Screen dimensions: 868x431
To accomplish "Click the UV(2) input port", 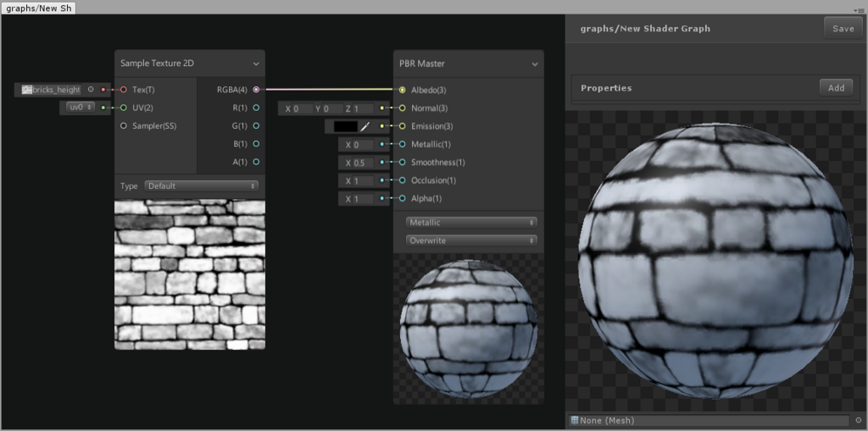I will [x=124, y=108].
